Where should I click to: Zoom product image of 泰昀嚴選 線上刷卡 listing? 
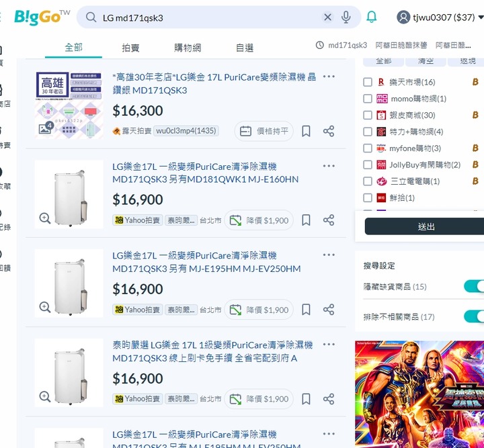pos(45,396)
